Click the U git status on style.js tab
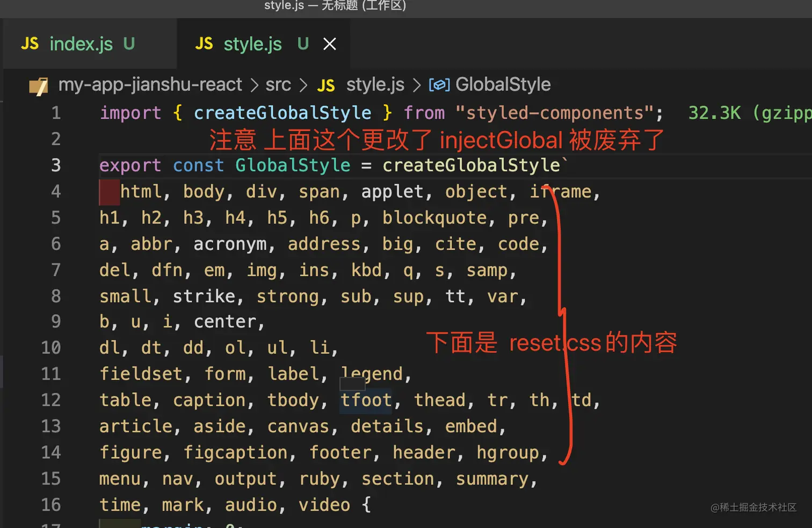Viewport: 812px width, 528px height. (x=303, y=44)
